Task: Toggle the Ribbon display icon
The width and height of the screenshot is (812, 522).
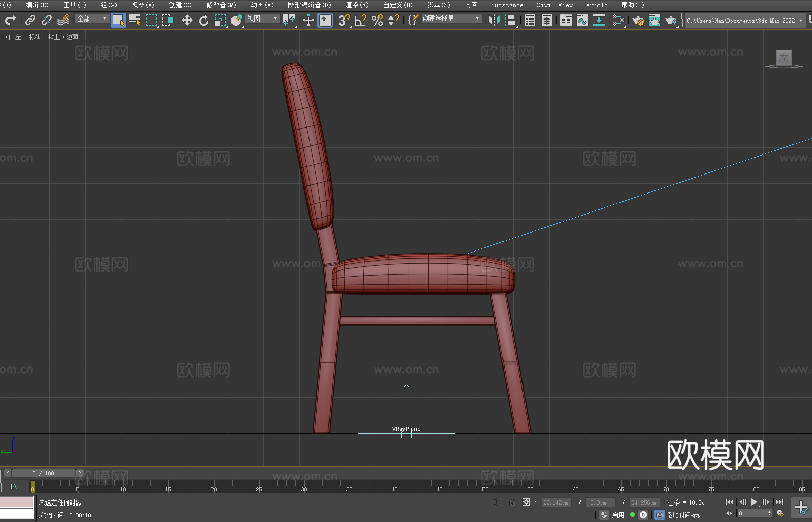Action: point(566,20)
